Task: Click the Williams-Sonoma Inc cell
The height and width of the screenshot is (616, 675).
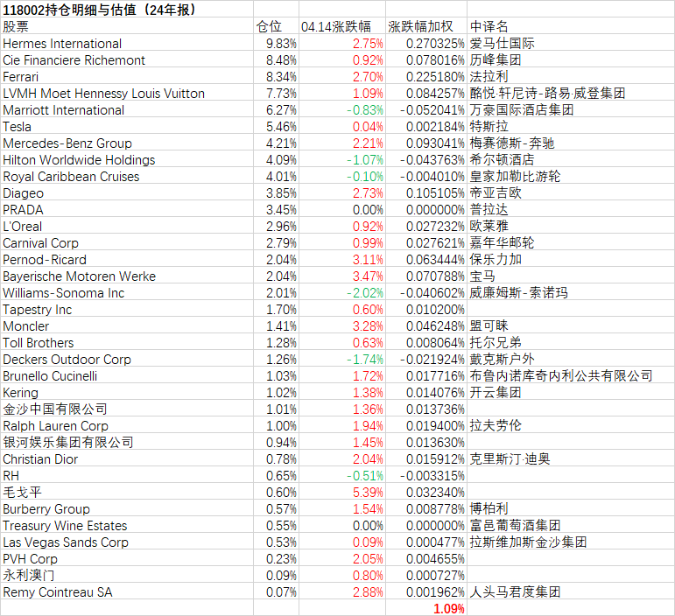Action: [x=127, y=292]
